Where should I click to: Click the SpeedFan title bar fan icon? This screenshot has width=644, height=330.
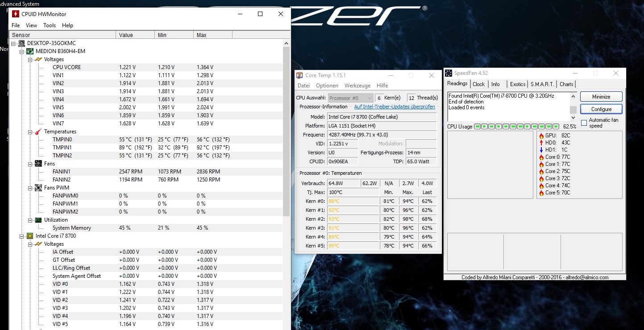pyautogui.click(x=449, y=73)
